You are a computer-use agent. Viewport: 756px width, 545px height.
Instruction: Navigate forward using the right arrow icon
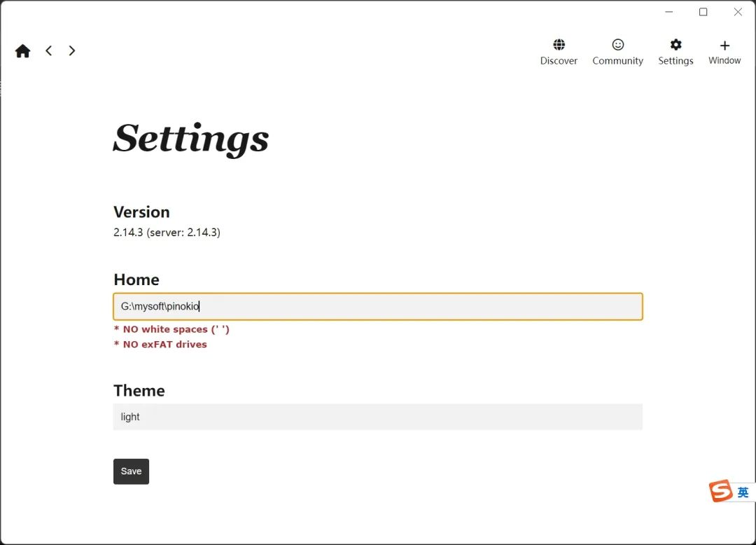coord(71,50)
